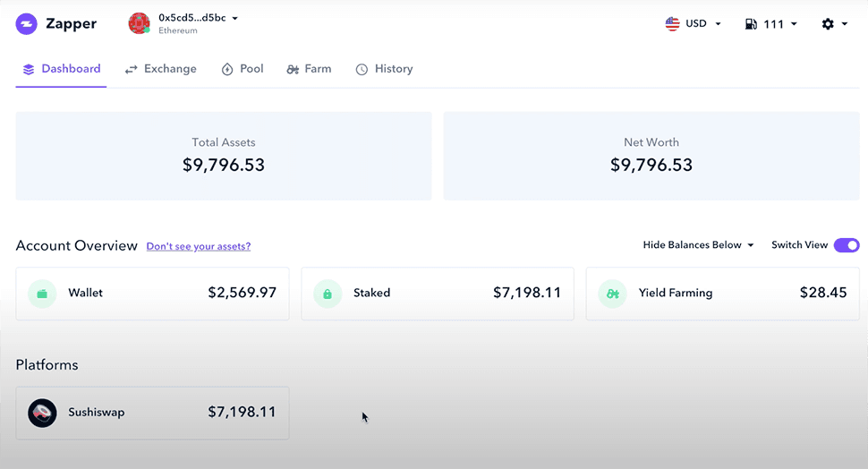Open the Pool tab
The width and height of the screenshot is (868, 469).
[x=243, y=69]
